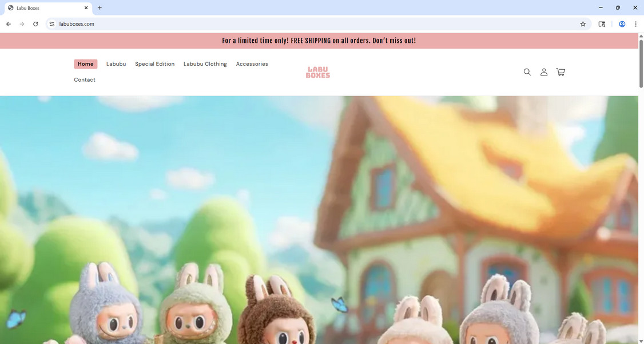Select the Labu Boxes browser tab
Screen dimensions: 644x344
(x=48, y=8)
